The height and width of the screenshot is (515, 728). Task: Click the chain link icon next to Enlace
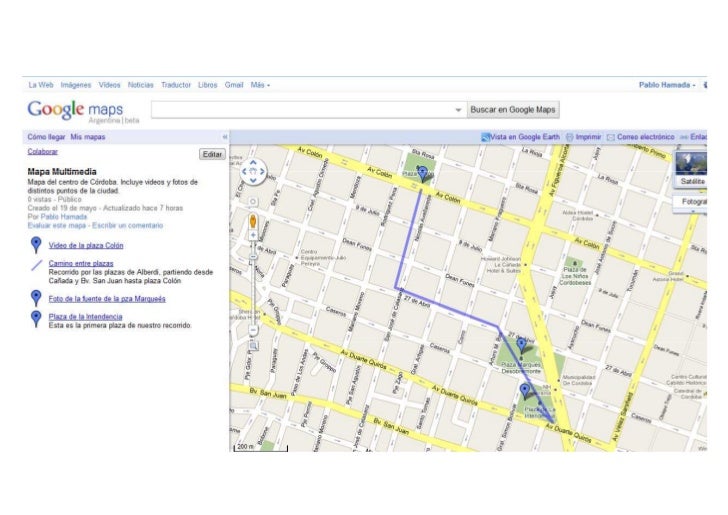coord(684,137)
